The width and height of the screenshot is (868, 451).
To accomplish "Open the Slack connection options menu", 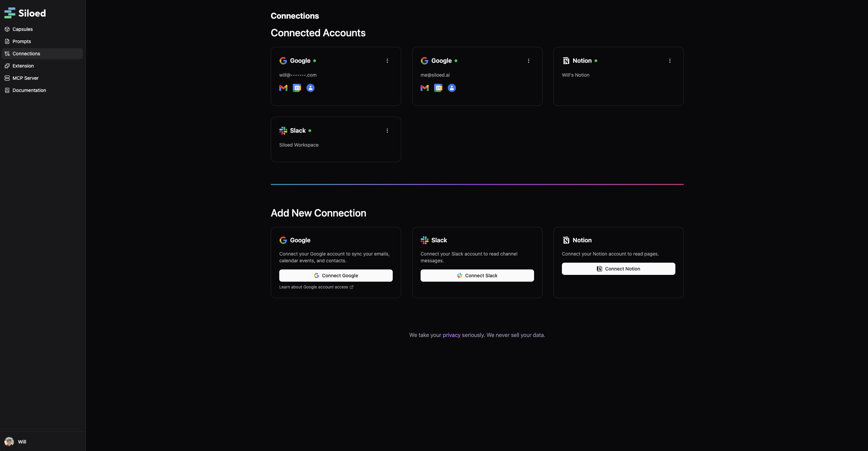I will [387, 130].
